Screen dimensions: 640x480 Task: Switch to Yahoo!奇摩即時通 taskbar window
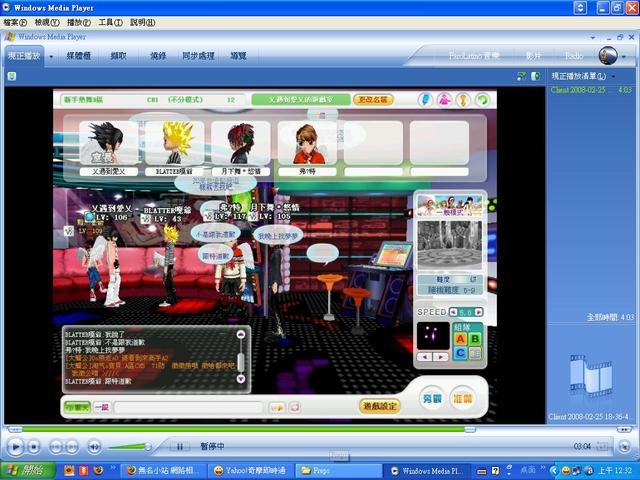pyautogui.click(x=251, y=471)
